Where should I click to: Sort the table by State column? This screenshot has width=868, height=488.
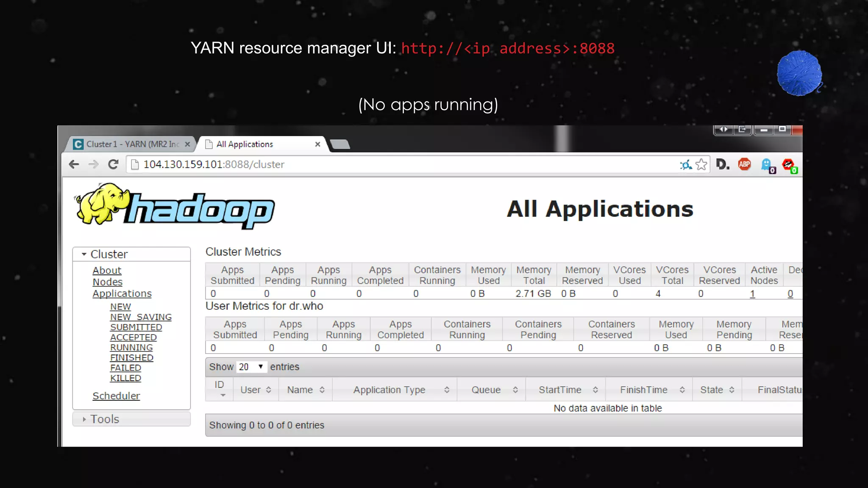[717, 390]
